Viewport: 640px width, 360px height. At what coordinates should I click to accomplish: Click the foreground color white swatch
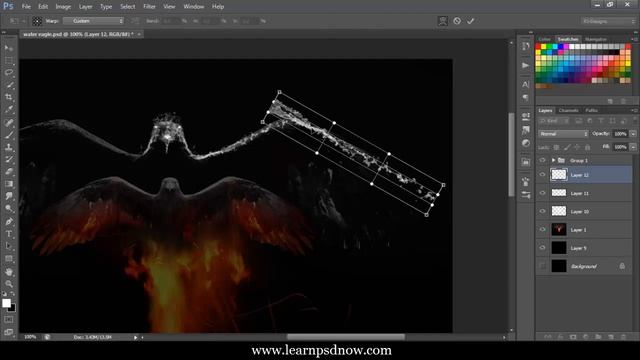[x=6, y=303]
